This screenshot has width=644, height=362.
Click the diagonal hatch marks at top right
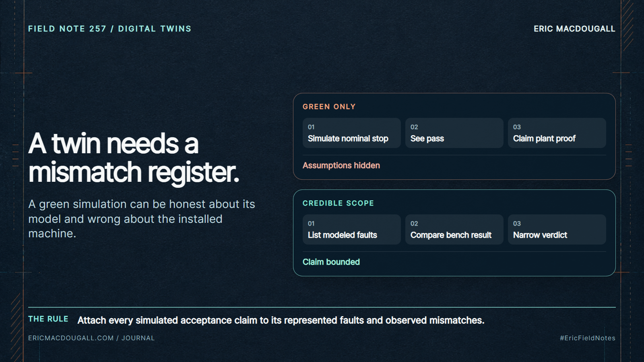pos(627,25)
